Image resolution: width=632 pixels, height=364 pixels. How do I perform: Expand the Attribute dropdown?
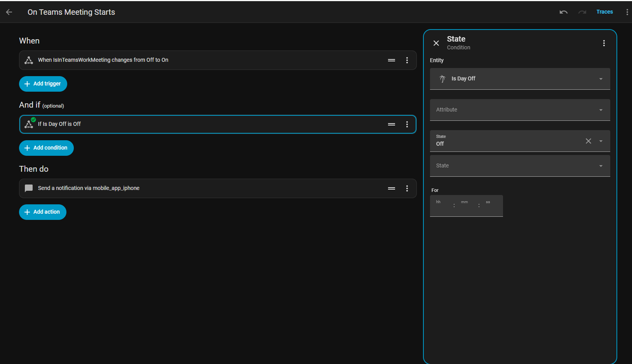click(520, 110)
